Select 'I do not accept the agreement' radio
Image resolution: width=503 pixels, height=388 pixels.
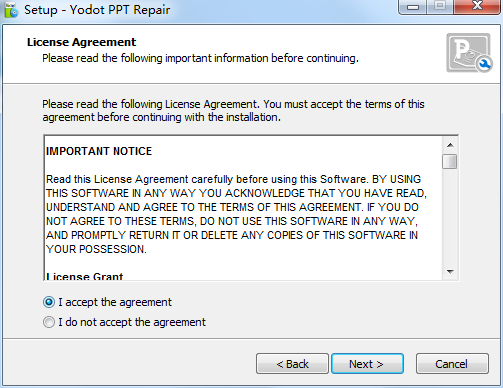pyautogui.click(x=49, y=322)
